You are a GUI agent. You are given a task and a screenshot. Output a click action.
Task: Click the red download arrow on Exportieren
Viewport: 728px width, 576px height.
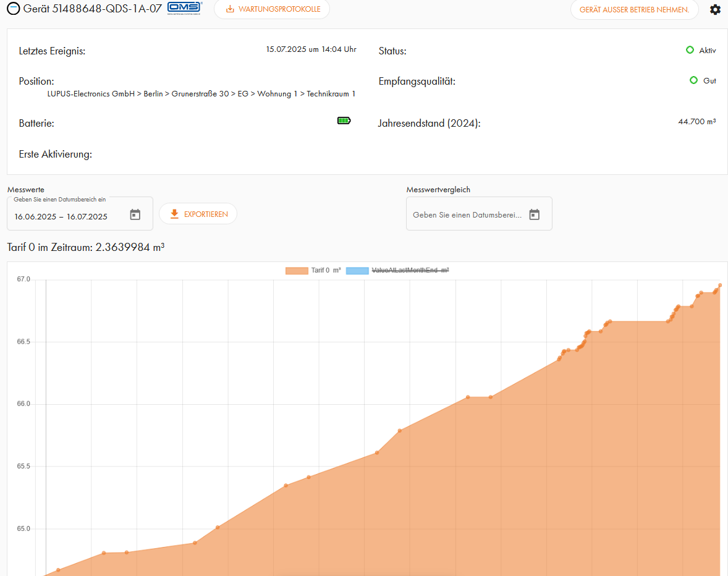(x=174, y=213)
